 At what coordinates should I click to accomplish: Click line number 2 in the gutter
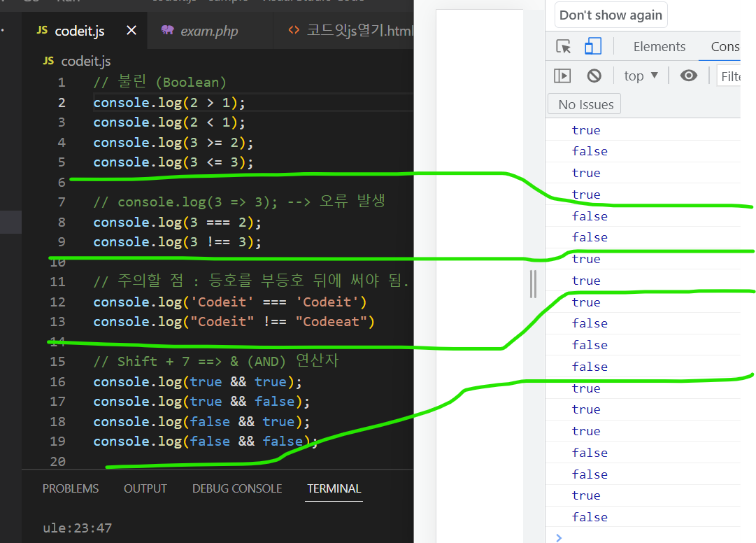(62, 103)
